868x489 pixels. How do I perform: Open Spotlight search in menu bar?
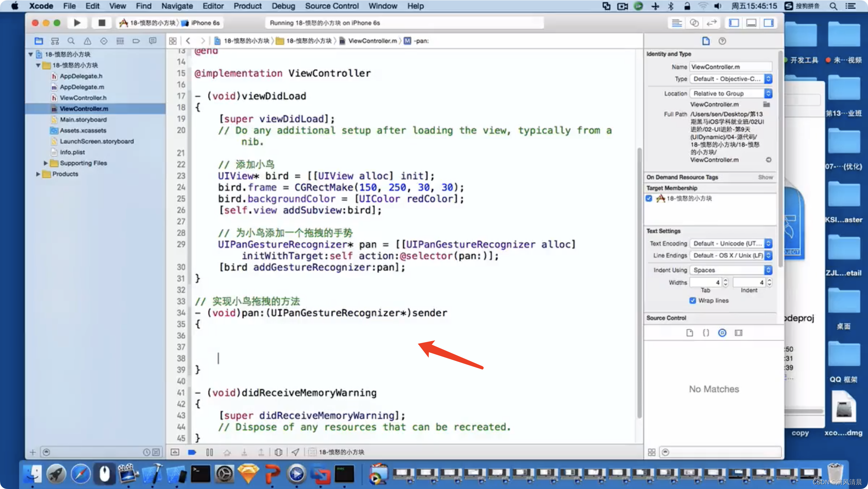point(833,6)
